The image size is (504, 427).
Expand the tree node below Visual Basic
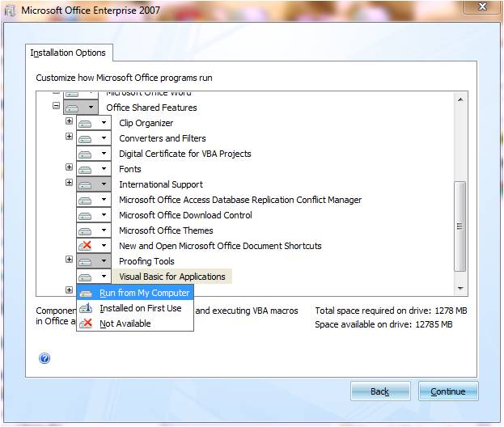pyautogui.click(x=69, y=290)
